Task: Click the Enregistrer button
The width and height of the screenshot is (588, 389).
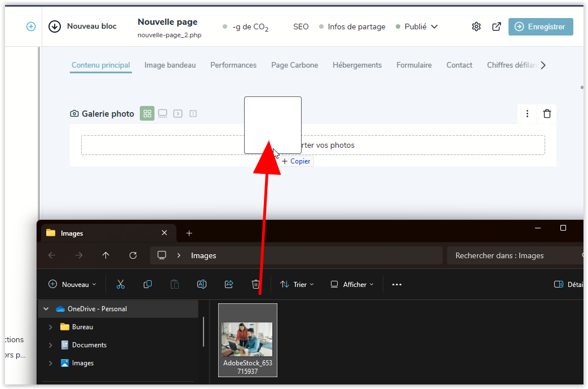Action: pos(540,26)
